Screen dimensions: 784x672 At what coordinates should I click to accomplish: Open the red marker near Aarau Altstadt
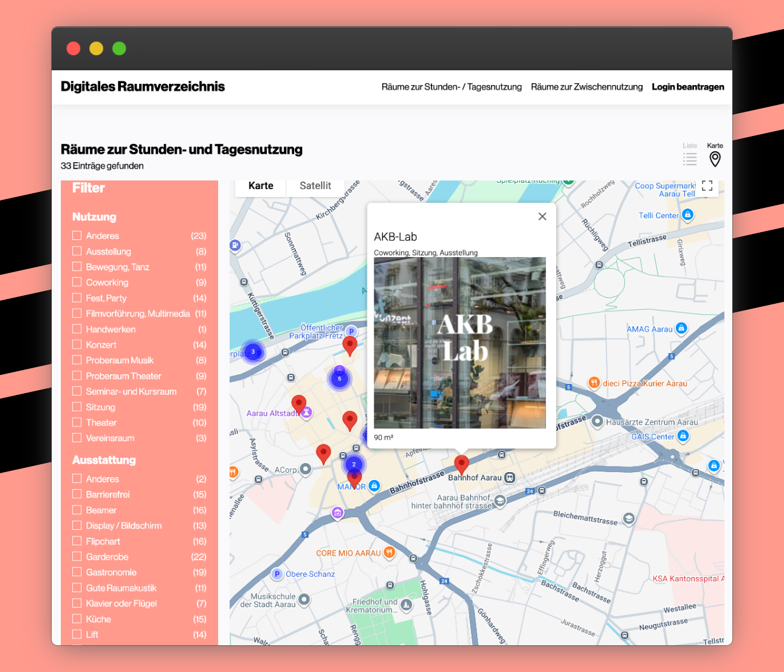click(x=299, y=402)
